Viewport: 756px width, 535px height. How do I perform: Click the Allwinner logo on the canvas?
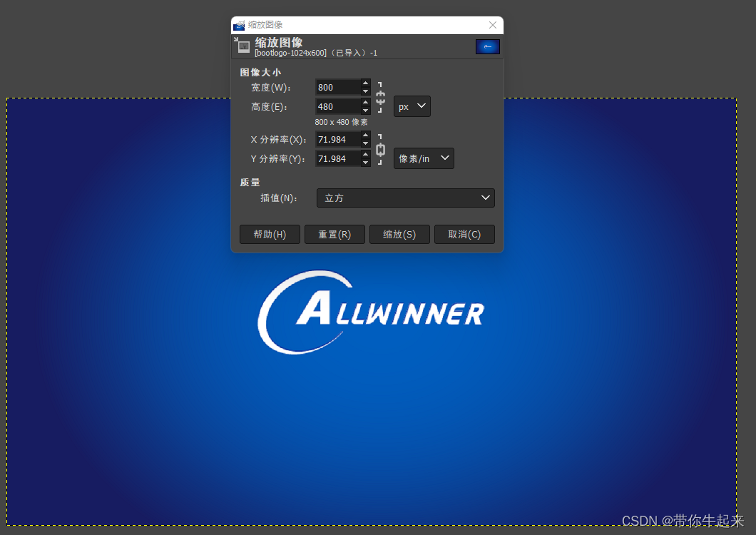click(x=372, y=312)
